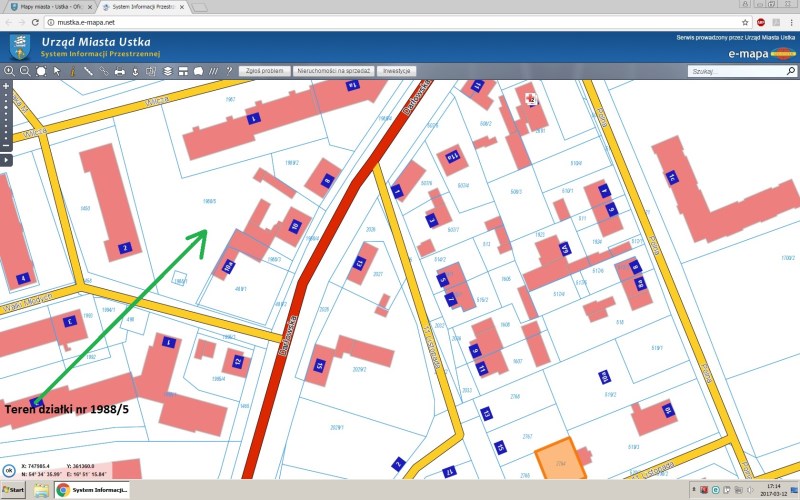The width and height of the screenshot is (800, 500).
Task: Bookmark page with the star icon
Action: pyautogui.click(x=745, y=22)
